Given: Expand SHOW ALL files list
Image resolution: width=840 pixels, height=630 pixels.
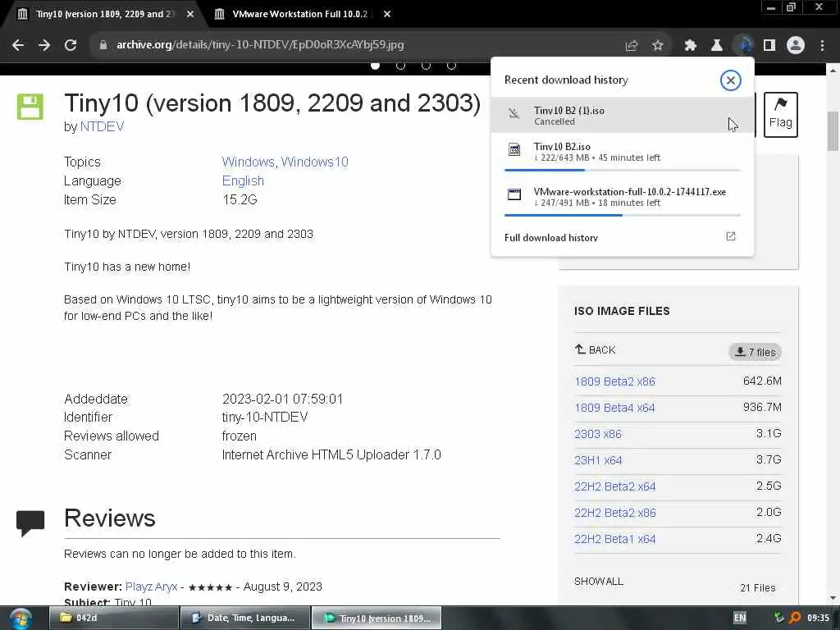Looking at the screenshot, I should tap(598, 582).
